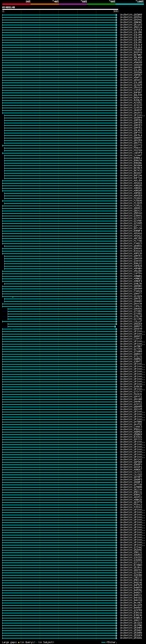Viewport: 146px width, 644px height.
Task: Click the green ~80% identity legend bar
Action: [x=101, y=4]
